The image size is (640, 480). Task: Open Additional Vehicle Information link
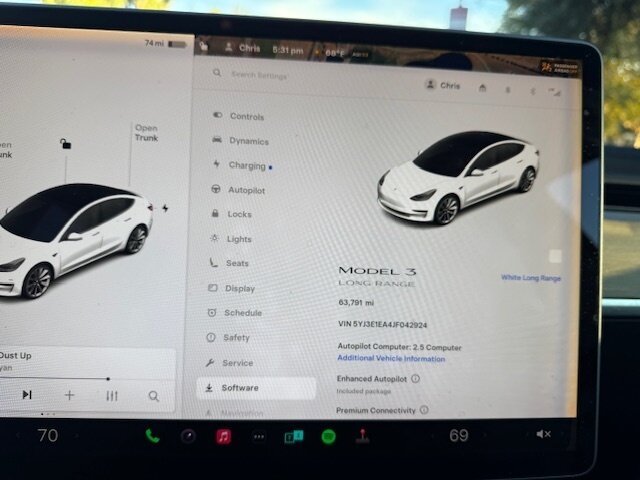coord(390,358)
